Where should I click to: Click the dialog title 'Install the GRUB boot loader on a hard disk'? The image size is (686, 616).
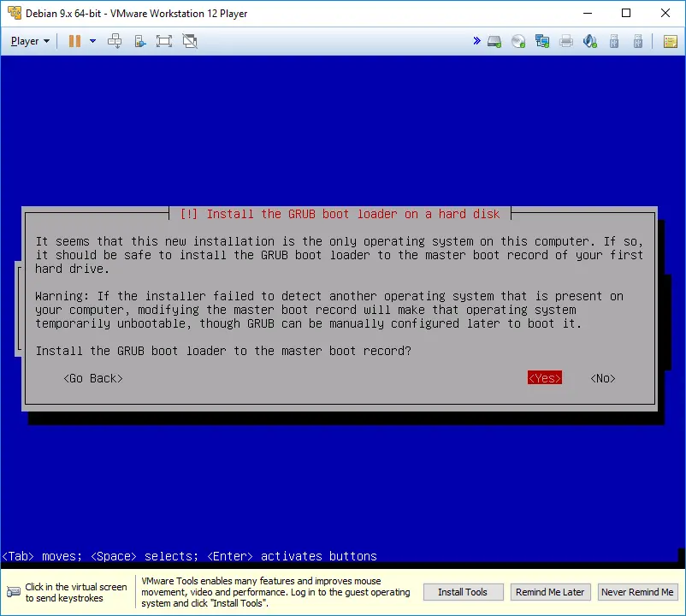[x=340, y=214]
